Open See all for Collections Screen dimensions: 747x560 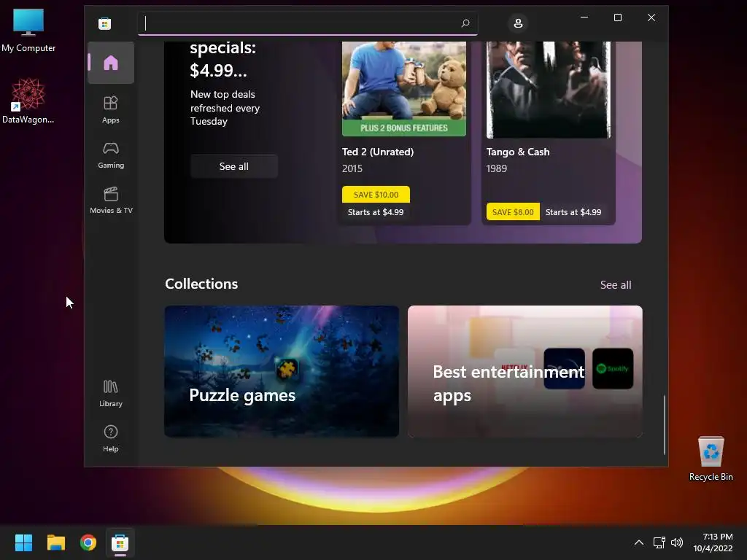[x=616, y=285]
